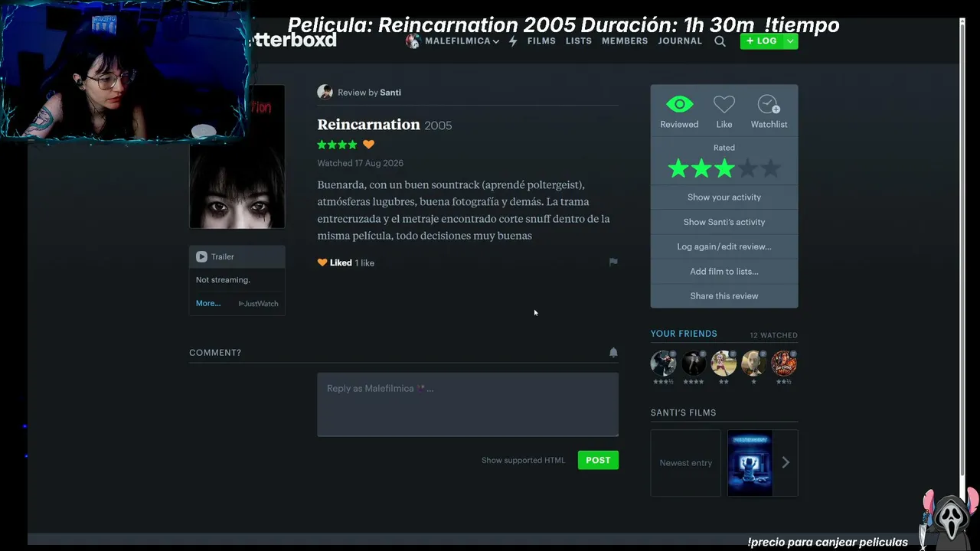This screenshot has width=980, height=551.
Task: Click the search magnifier icon
Action: click(720, 41)
